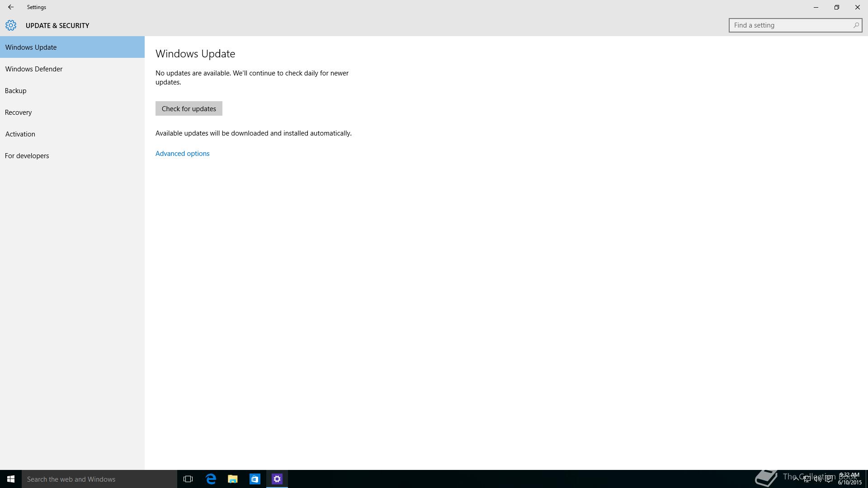Click the search magnifier in Find a setting
This screenshot has width=868, height=488.
pos(856,25)
